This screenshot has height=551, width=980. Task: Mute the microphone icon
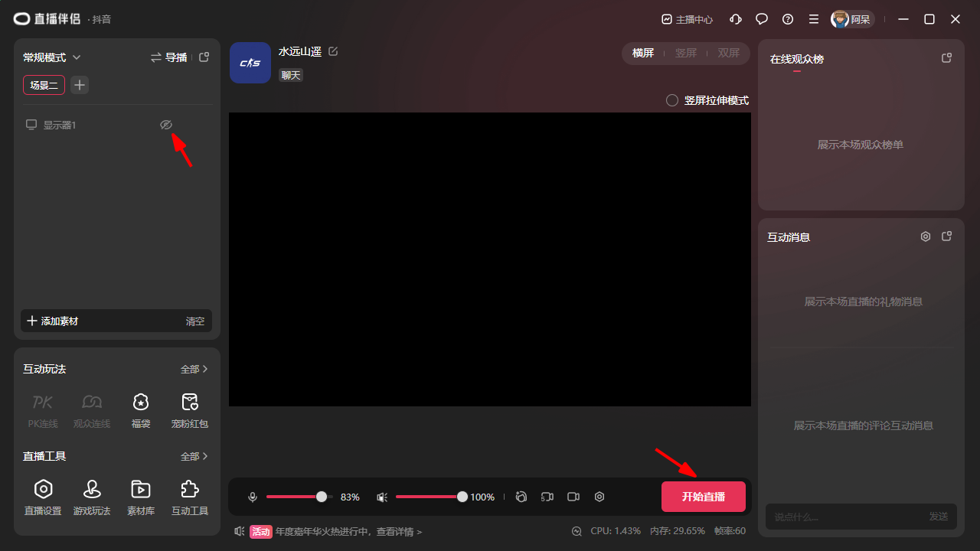tap(253, 497)
